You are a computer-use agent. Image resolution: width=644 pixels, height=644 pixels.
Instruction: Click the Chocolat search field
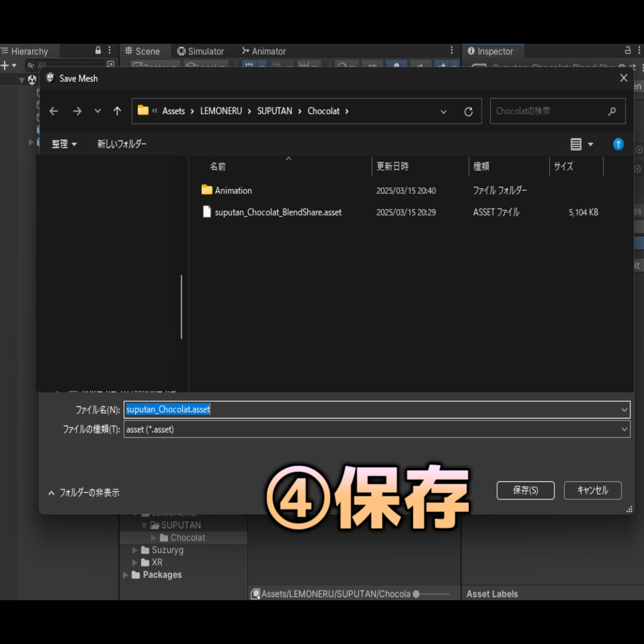(557, 111)
